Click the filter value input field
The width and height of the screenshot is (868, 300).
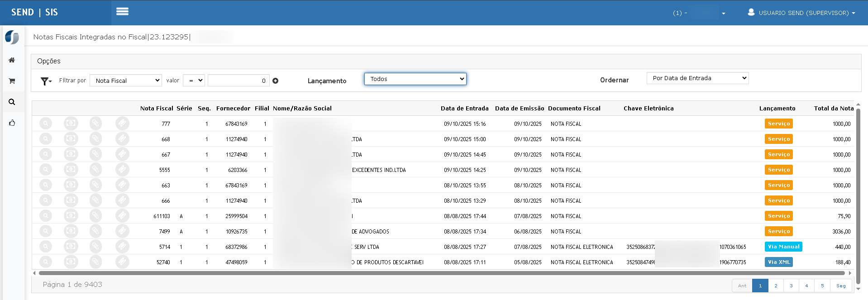[x=238, y=81]
